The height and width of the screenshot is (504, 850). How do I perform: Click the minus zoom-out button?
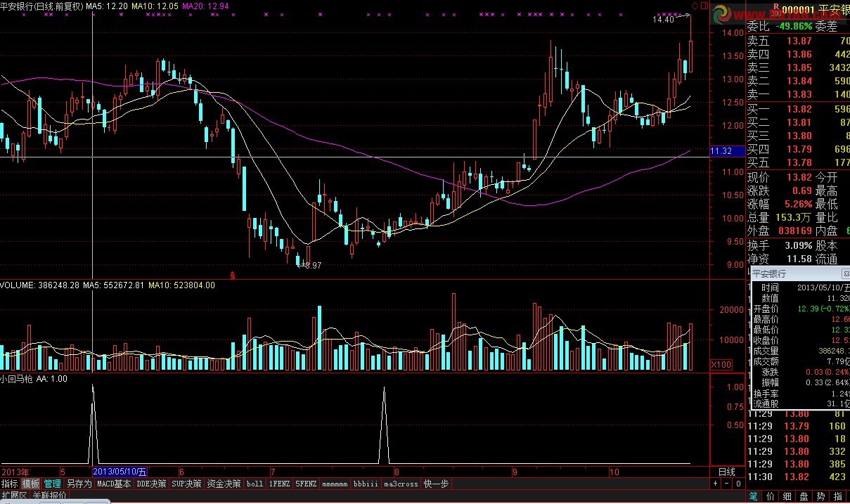point(727,484)
